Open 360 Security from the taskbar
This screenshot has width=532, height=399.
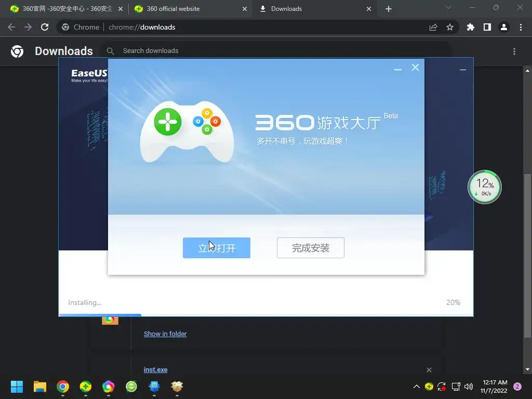(86, 387)
